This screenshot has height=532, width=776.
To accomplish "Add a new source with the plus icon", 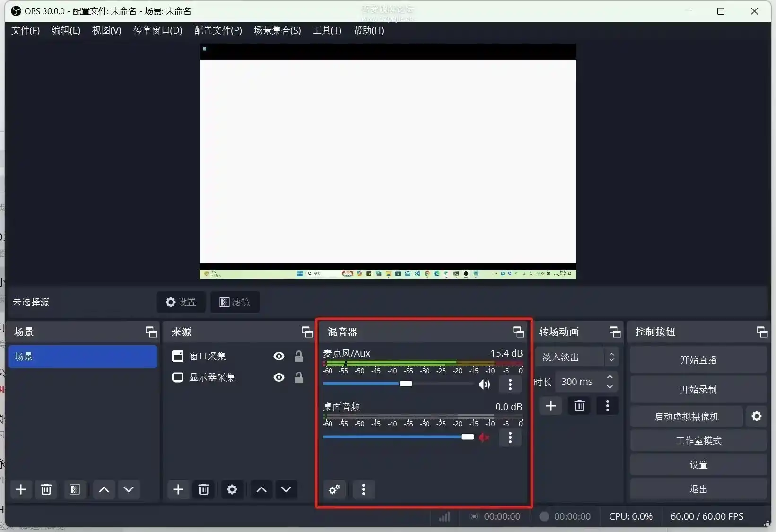I will 178,489.
